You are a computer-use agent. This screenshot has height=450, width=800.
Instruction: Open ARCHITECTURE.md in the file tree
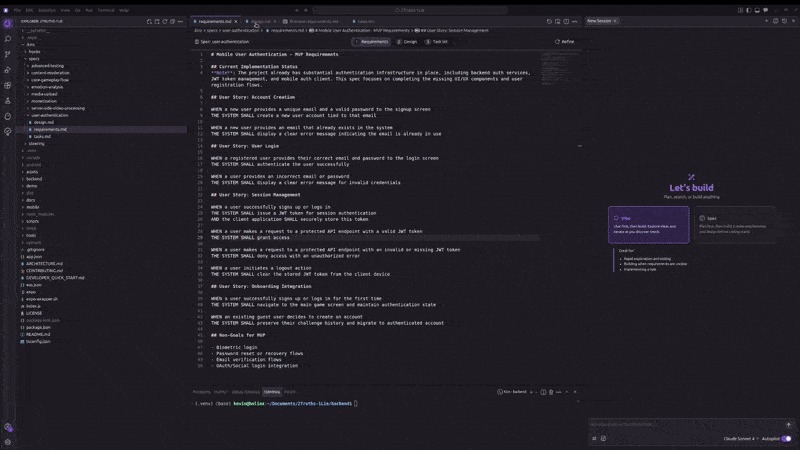click(x=44, y=264)
